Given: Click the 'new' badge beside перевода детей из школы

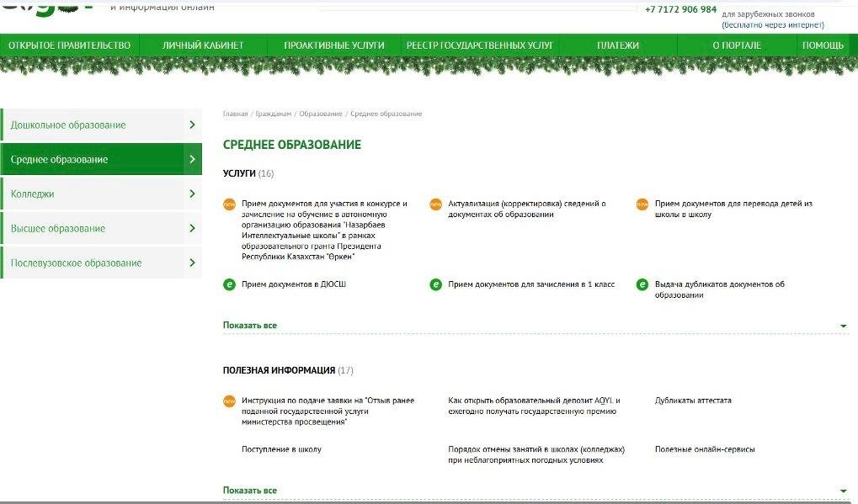Looking at the screenshot, I should tap(642, 204).
